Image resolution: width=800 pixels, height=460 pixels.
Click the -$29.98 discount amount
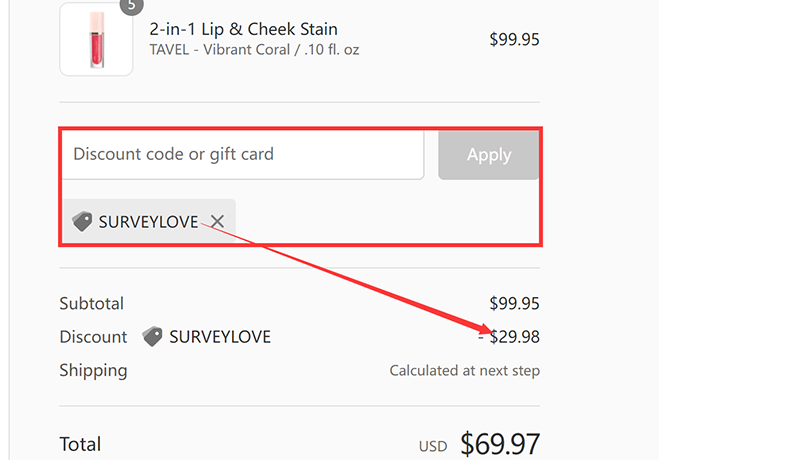(510, 337)
